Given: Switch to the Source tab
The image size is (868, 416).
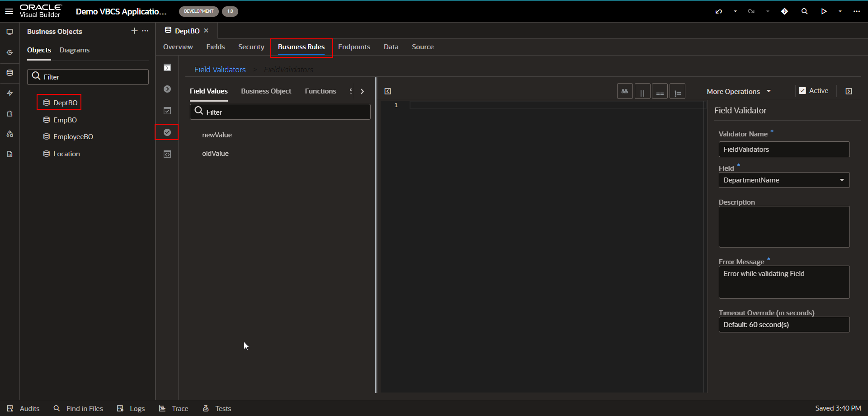Looking at the screenshot, I should 423,47.
